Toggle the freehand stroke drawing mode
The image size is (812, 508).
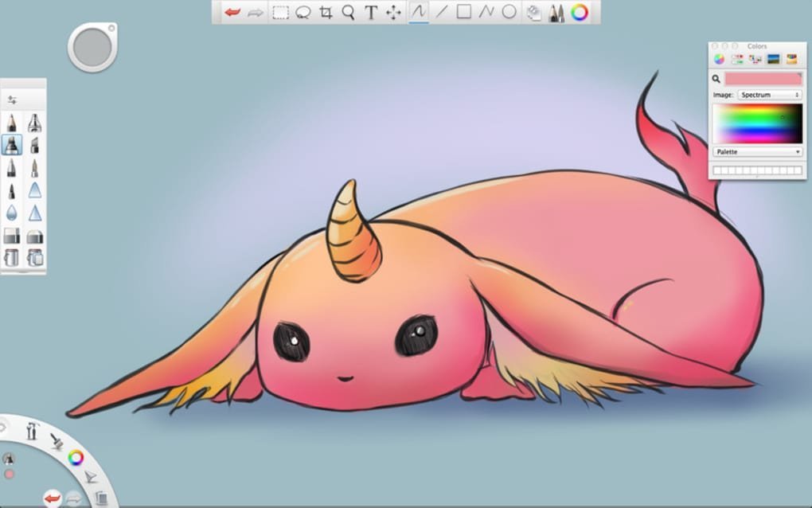click(419, 12)
